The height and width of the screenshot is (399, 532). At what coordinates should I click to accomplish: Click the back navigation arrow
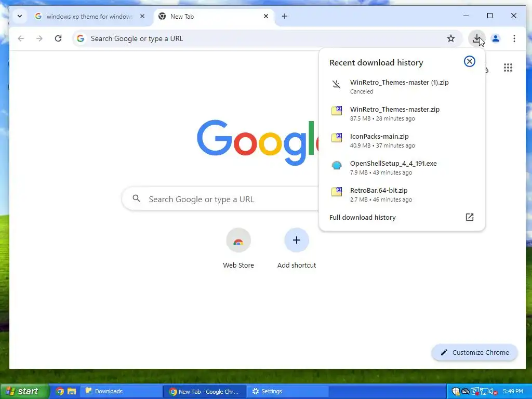click(x=21, y=38)
